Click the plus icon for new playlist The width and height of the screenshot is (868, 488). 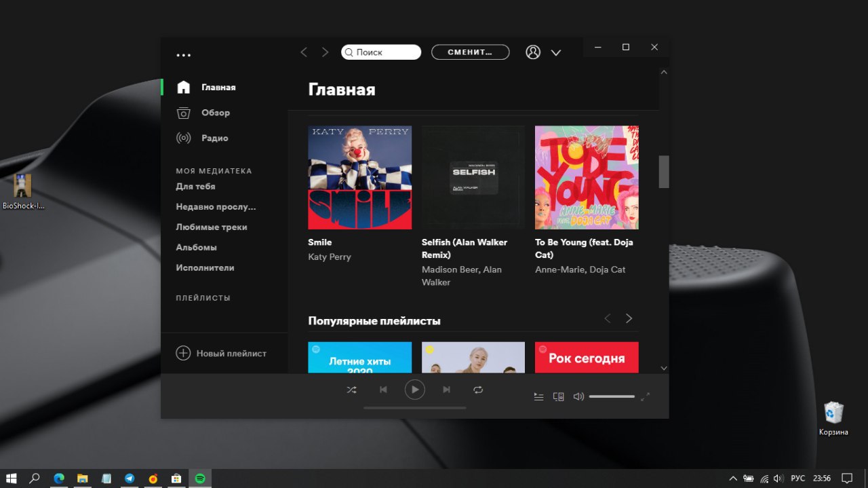point(183,353)
